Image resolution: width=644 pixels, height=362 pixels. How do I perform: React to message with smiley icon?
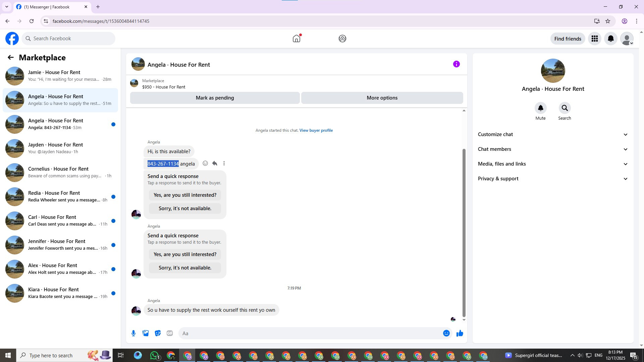click(205, 164)
